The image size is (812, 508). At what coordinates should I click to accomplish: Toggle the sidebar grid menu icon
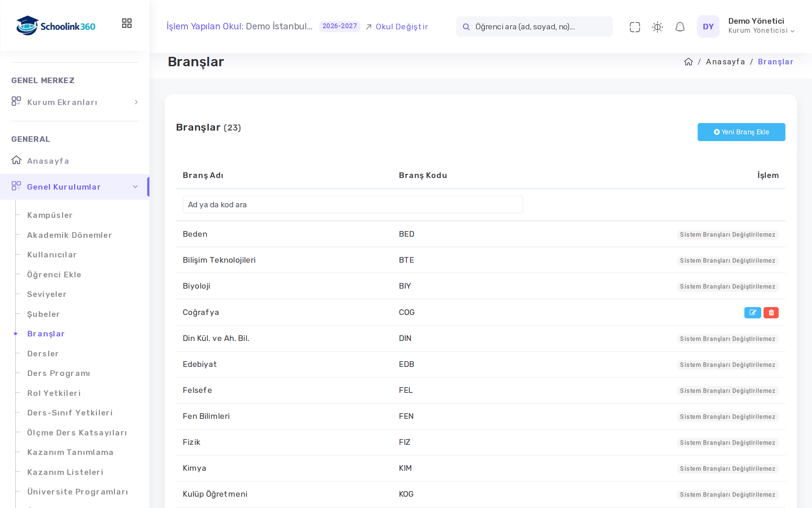click(127, 23)
